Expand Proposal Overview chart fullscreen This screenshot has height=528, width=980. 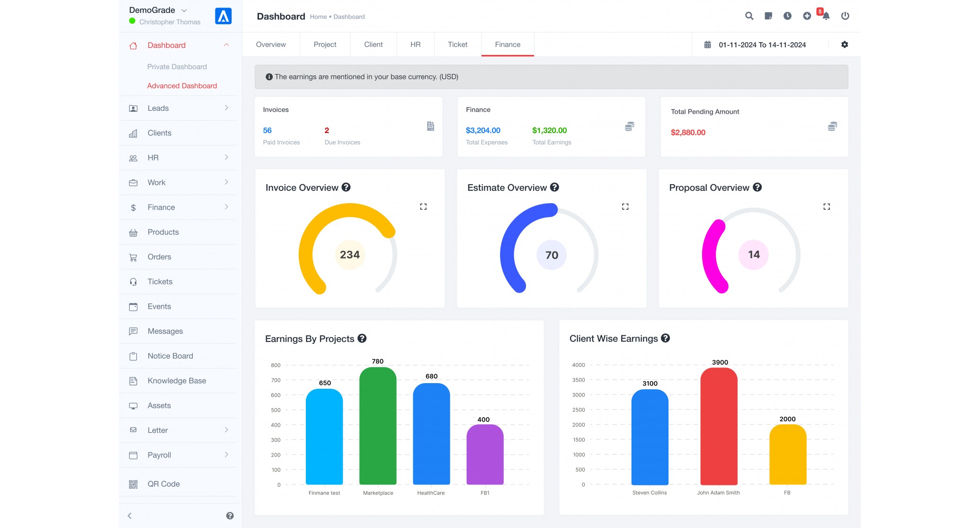click(x=827, y=206)
